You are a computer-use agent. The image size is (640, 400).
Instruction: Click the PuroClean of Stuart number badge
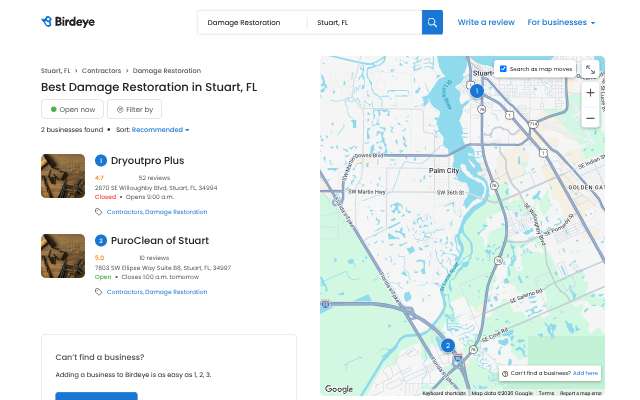(101, 241)
